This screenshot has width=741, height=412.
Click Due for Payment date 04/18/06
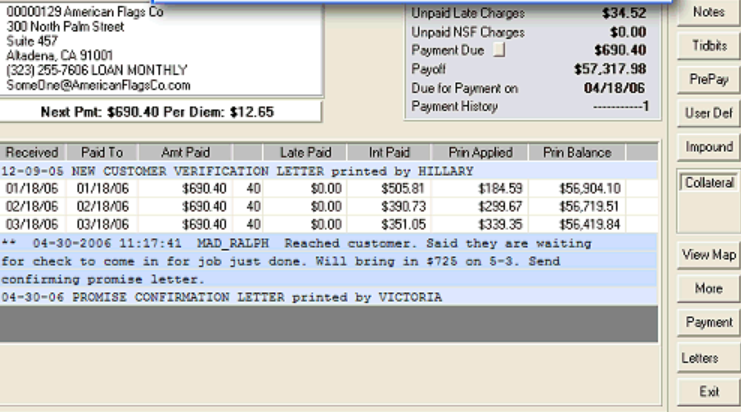(614, 88)
